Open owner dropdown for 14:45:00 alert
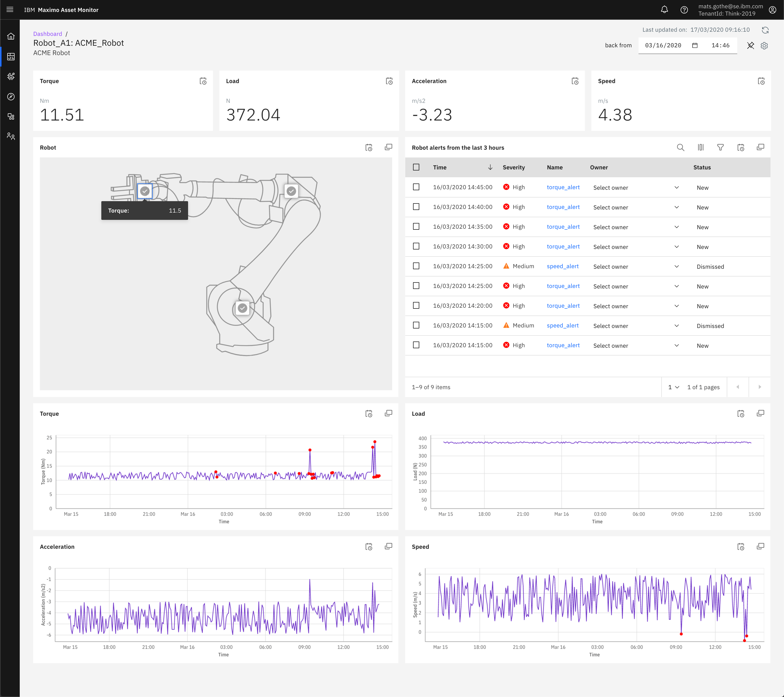This screenshot has height=697, width=784. point(636,187)
